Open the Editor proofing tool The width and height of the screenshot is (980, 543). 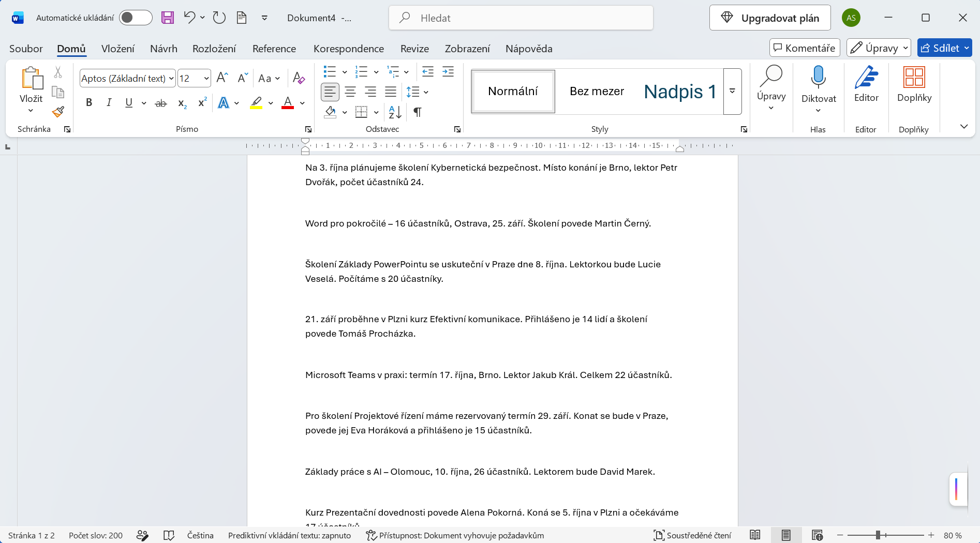[866, 85]
